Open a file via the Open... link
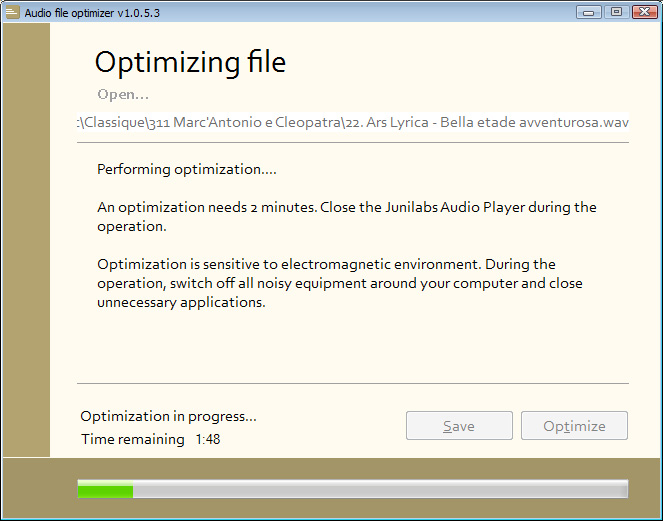 point(123,94)
